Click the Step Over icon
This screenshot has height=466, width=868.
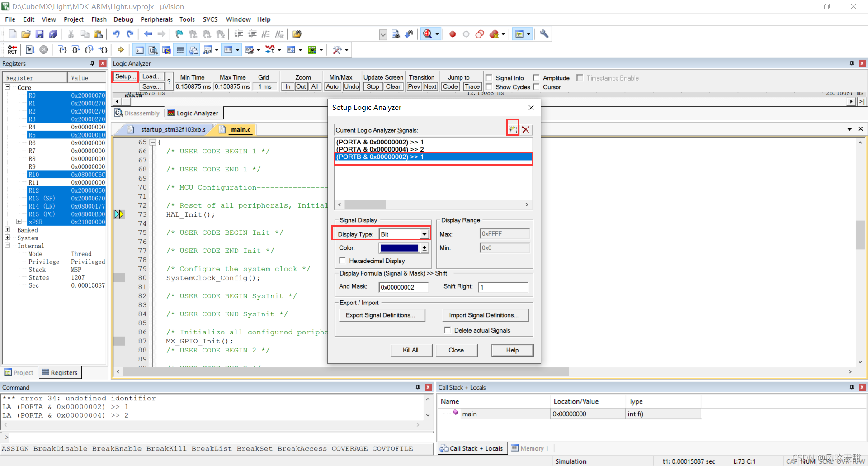(76, 50)
